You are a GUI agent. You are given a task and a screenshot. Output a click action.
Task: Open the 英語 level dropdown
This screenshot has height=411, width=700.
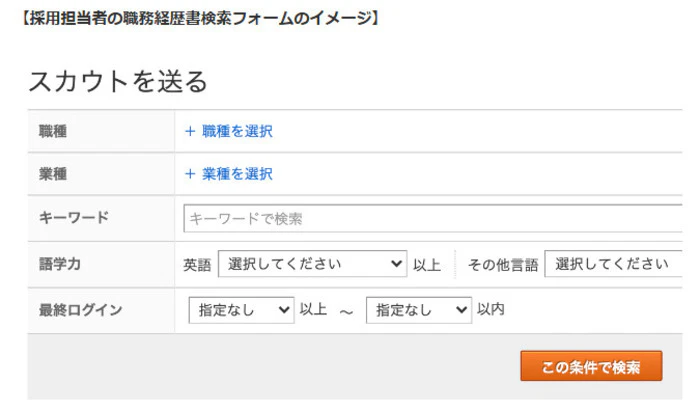(312, 264)
